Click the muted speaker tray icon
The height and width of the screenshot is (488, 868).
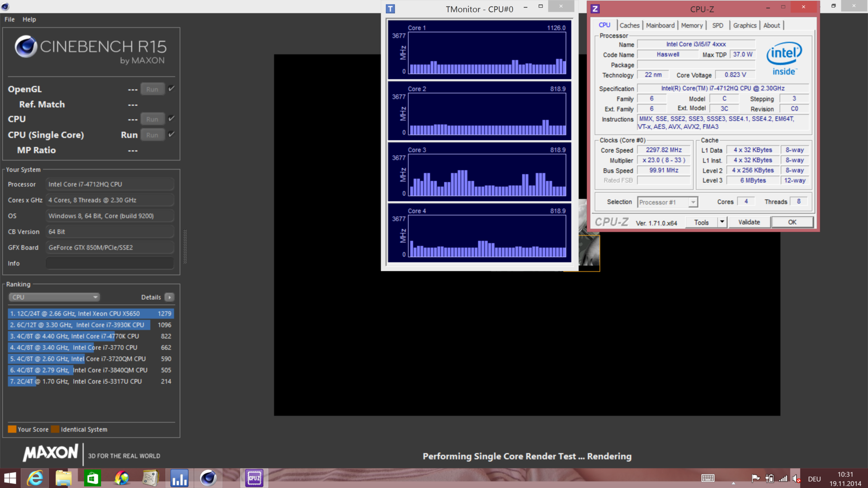click(x=796, y=479)
